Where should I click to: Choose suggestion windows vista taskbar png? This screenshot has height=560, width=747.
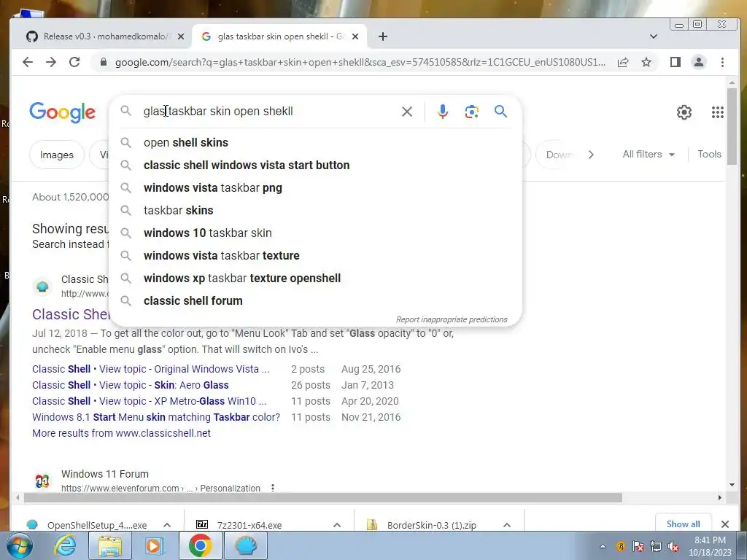tap(315, 187)
